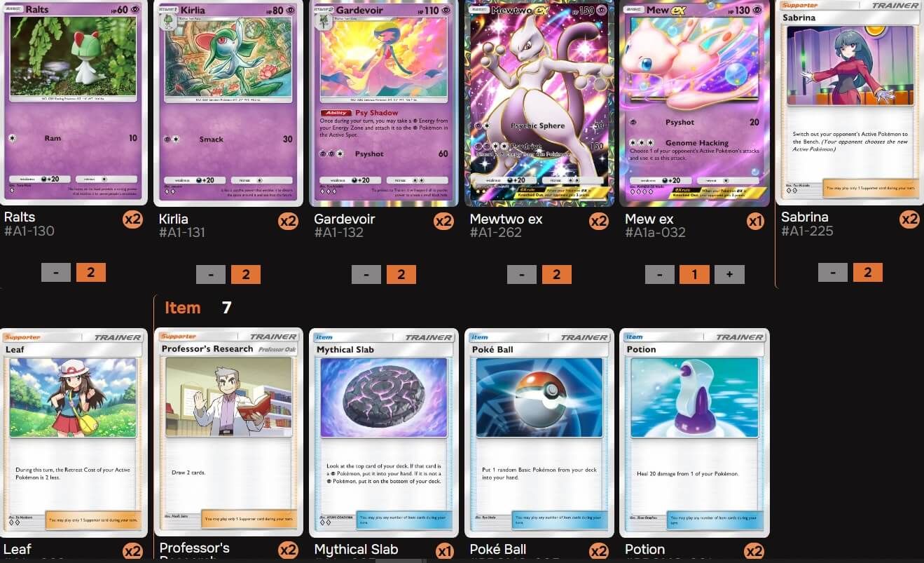Click the Mythical Slab item card
This screenshot has height=563, width=924.
(384, 433)
